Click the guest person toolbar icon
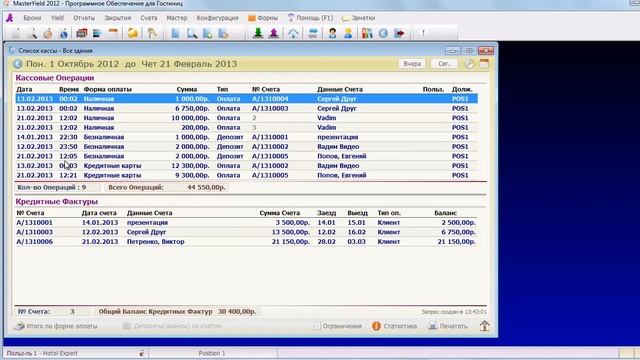 pos(332,33)
